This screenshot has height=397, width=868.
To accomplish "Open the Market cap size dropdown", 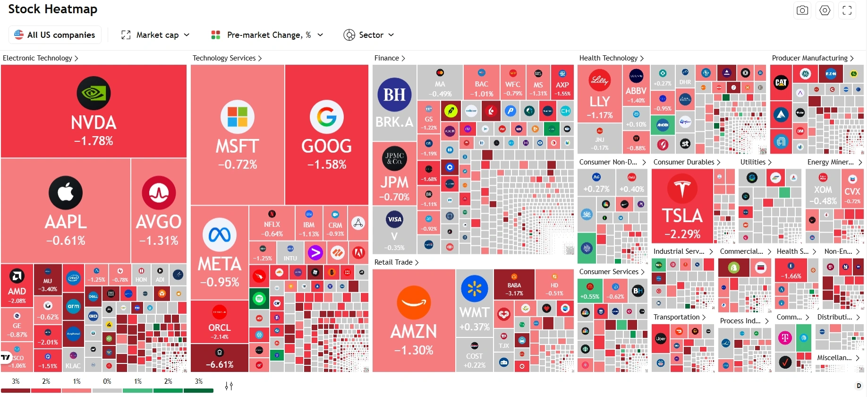I will tap(155, 35).
